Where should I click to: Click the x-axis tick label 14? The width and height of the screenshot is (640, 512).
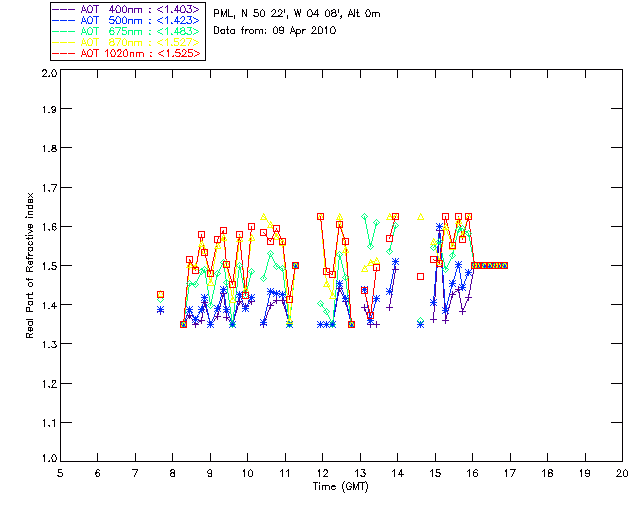(398, 473)
